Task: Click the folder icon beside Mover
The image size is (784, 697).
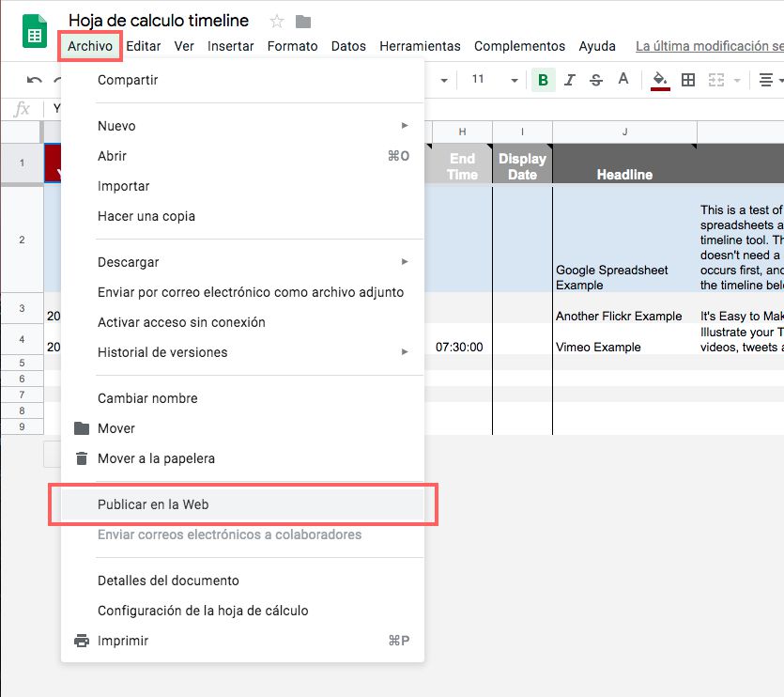Action: [x=82, y=428]
